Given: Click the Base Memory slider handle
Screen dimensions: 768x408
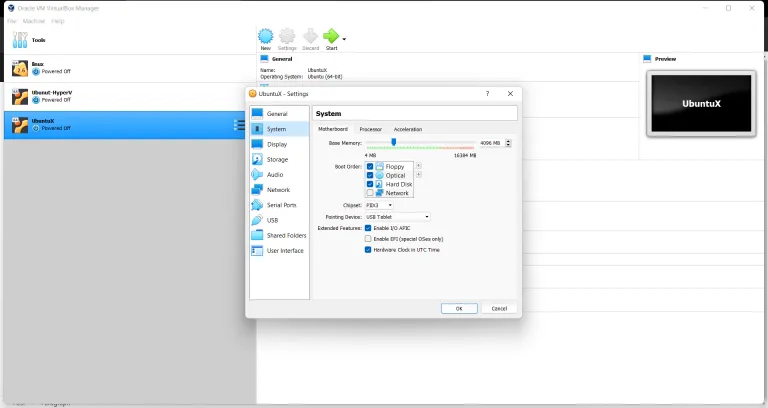Looking at the screenshot, I should (393, 142).
